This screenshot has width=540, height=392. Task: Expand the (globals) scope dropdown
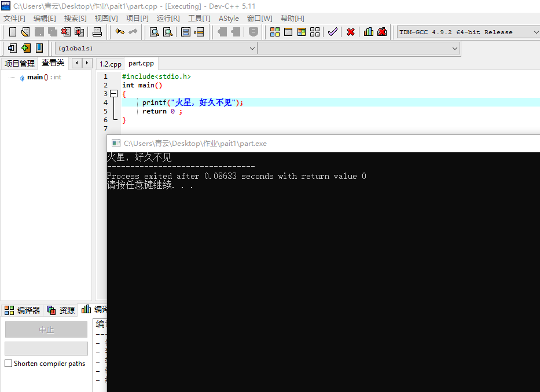[252, 49]
